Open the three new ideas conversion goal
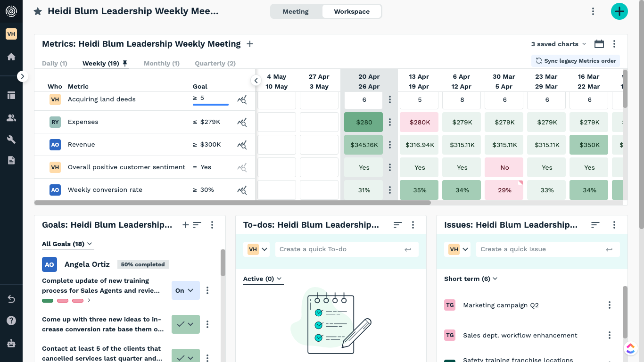Image resolution: width=644 pixels, height=362 pixels. tap(103, 324)
